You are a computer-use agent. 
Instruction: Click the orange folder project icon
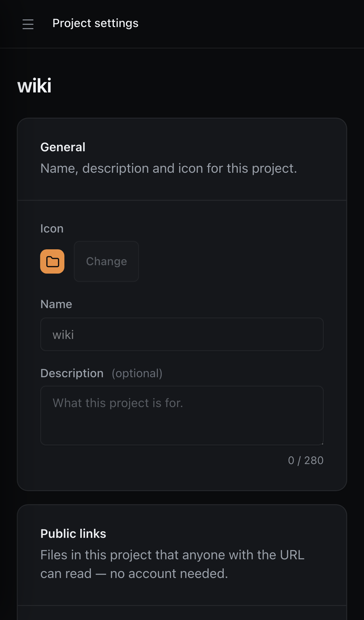point(52,261)
